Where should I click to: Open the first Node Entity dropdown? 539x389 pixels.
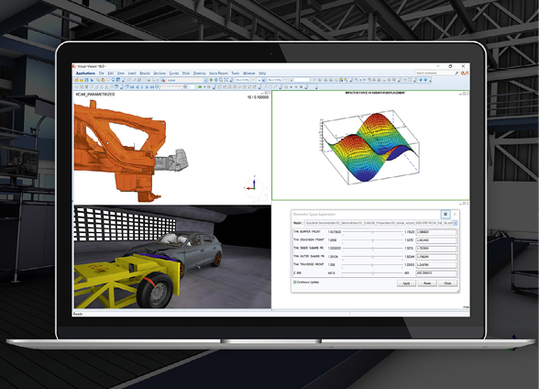(x=245, y=80)
